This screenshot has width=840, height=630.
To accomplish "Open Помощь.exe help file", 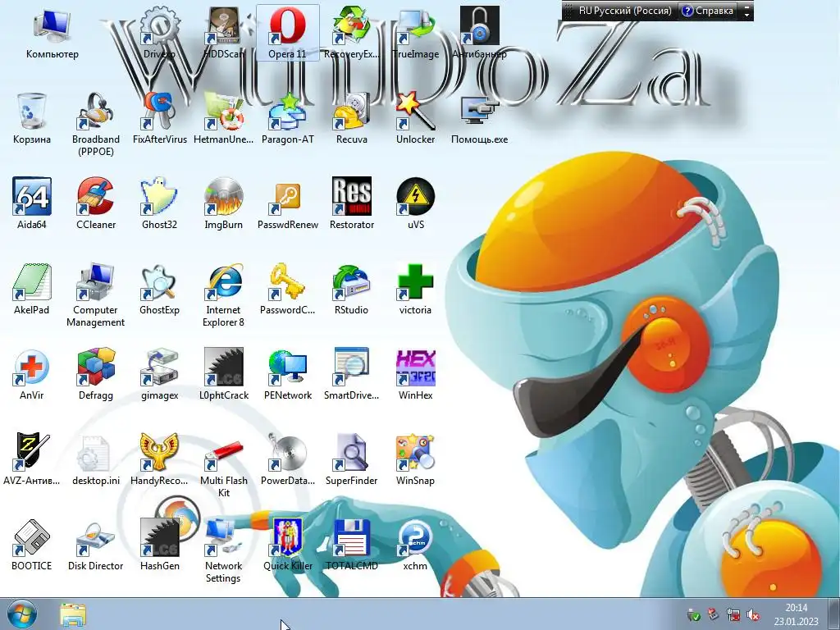I will point(479,118).
